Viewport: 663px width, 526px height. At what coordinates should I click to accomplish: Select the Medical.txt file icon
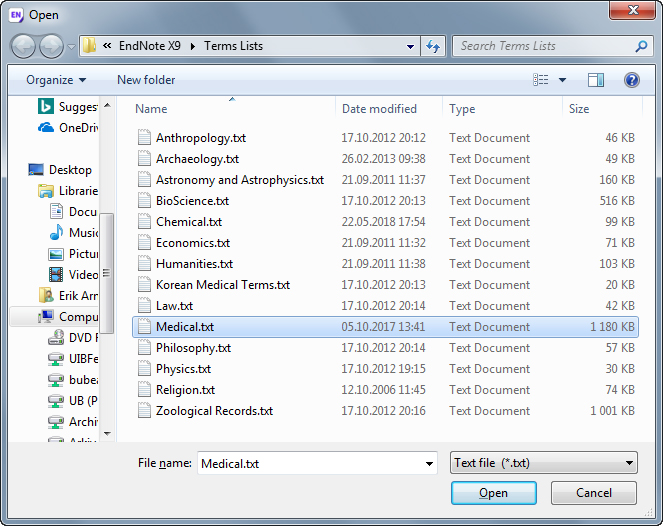pos(144,326)
